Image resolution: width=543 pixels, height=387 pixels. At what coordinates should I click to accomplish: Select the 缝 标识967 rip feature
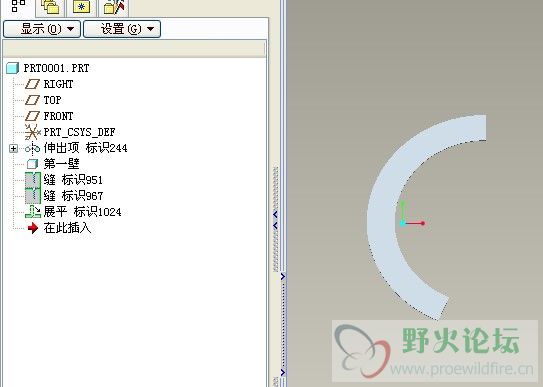tap(64, 196)
